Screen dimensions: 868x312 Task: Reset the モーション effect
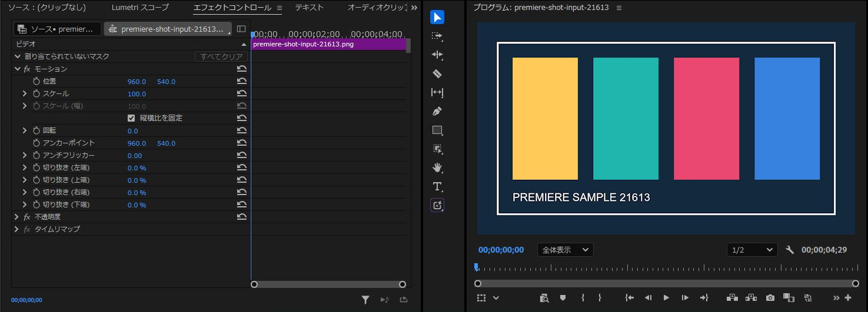pyautogui.click(x=241, y=69)
